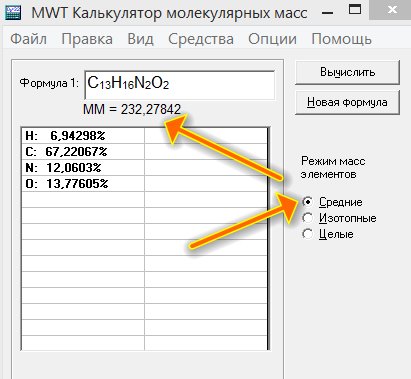Click the Вычислить button
This screenshot has width=411, height=379.
click(347, 72)
